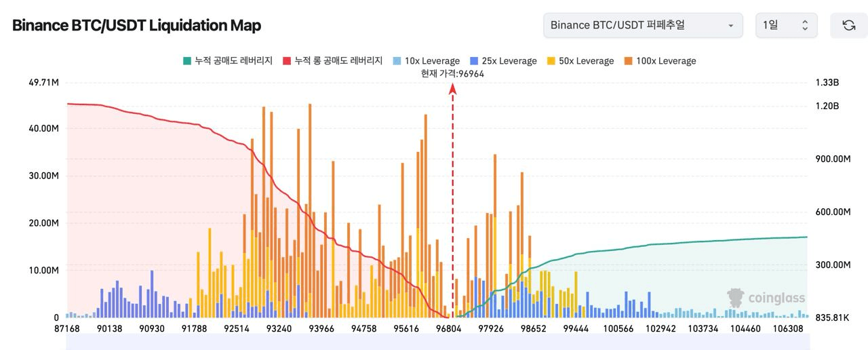Toggle 누적 롱 공매도 레버리지 legend series
Image resolution: width=868 pixels, height=350 pixels.
click(332, 61)
